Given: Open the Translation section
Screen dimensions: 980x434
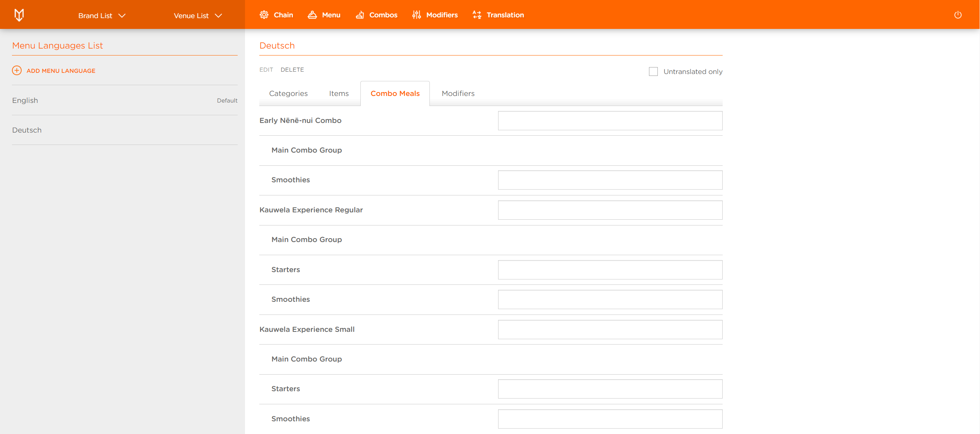Looking at the screenshot, I should [498, 15].
